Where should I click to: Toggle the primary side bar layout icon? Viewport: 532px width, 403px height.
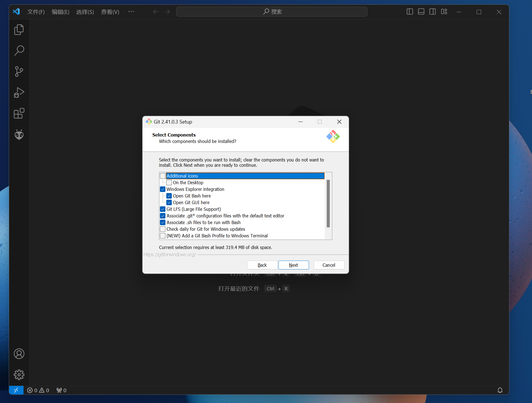point(410,12)
